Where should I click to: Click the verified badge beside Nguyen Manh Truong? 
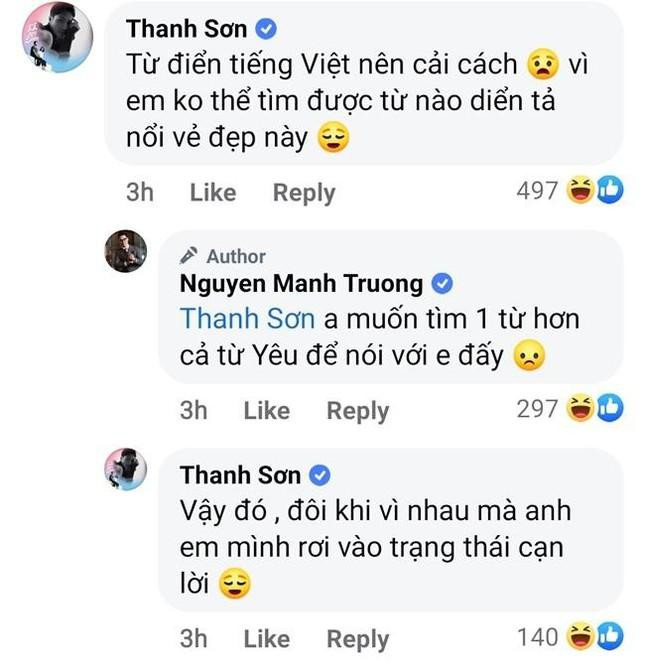click(441, 283)
